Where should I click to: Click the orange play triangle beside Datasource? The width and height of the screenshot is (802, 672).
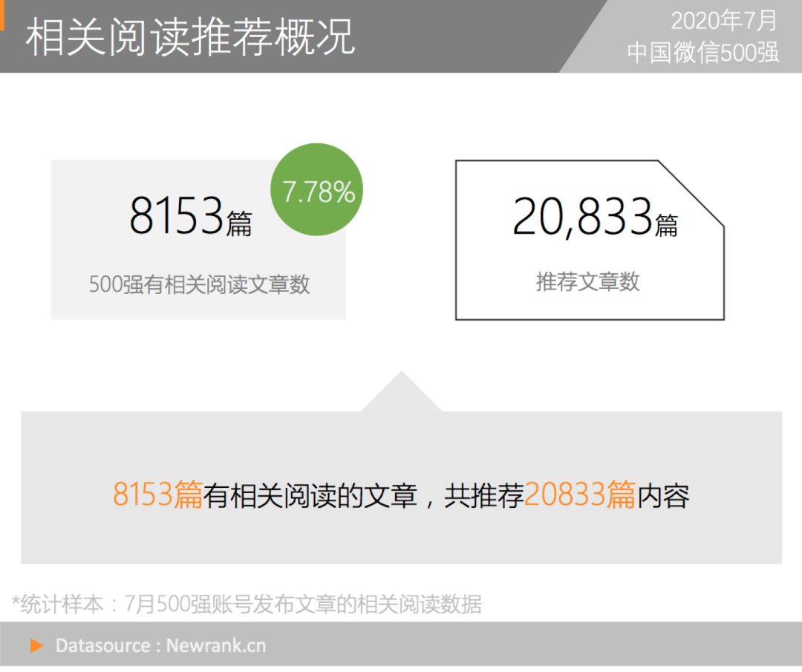[37, 645]
